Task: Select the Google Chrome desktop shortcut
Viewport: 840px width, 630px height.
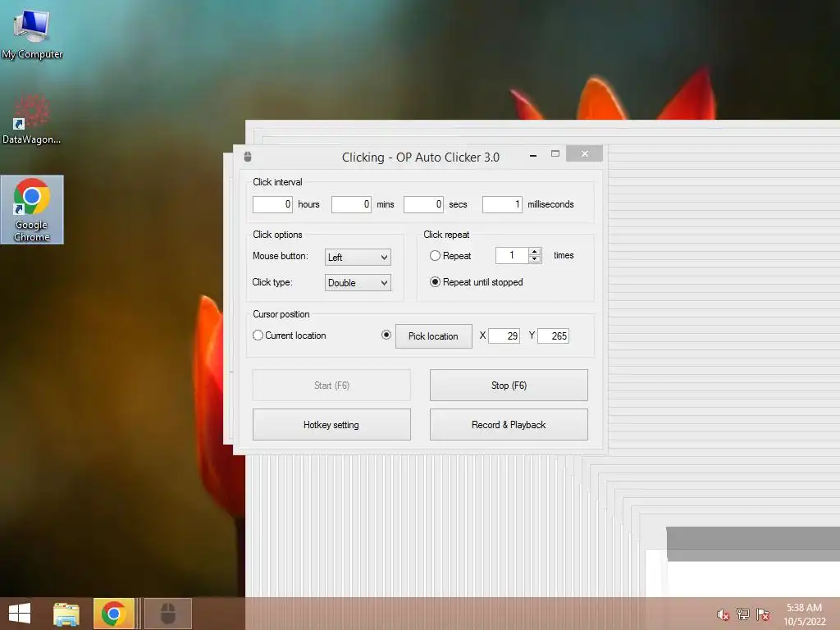Action: [32, 209]
